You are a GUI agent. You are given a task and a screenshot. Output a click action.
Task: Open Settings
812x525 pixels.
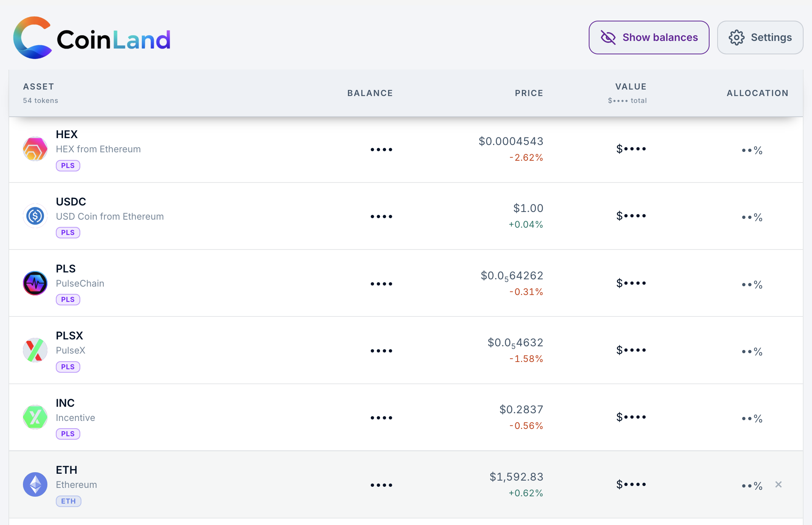(760, 37)
